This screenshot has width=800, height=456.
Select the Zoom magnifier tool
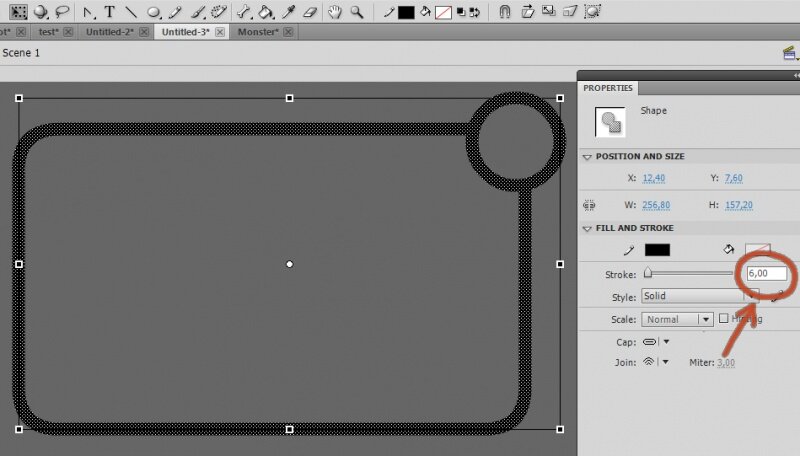click(x=356, y=12)
